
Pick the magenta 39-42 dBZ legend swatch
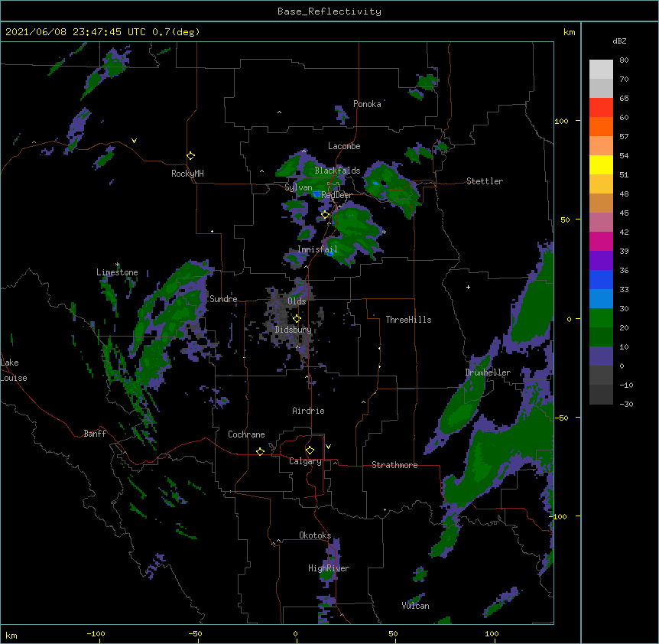pyautogui.click(x=601, y=241)
